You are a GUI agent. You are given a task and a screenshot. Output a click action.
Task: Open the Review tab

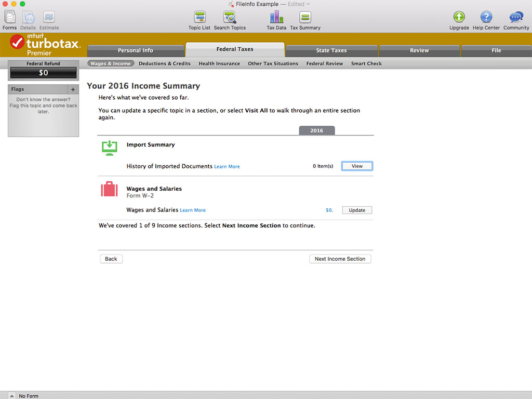419,50
